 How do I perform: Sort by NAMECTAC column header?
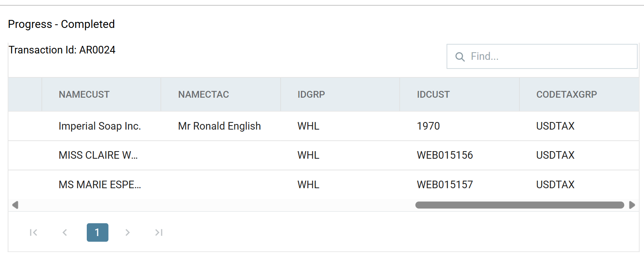pos(203,95)
